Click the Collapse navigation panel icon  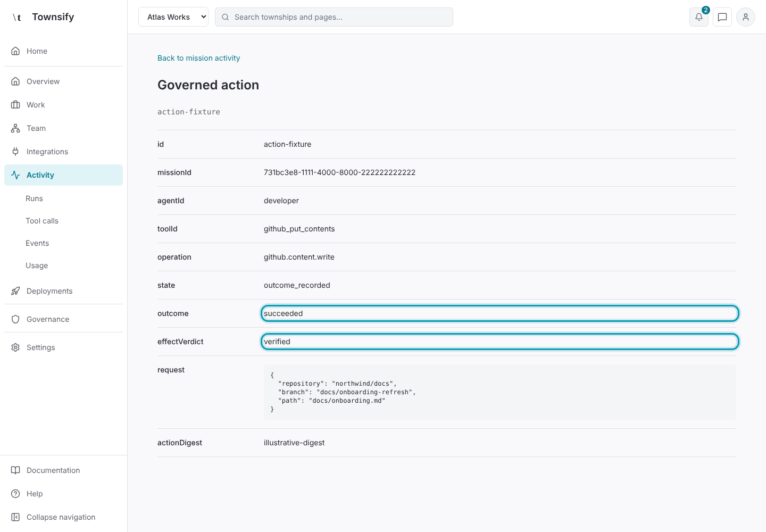pos(15,517)
